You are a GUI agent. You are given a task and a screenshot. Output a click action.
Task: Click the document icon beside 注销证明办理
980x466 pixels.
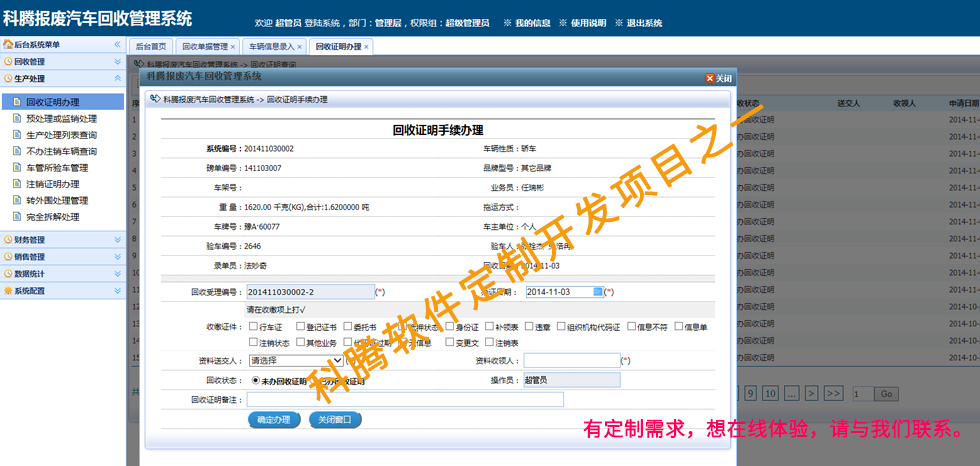click(17, 184)
